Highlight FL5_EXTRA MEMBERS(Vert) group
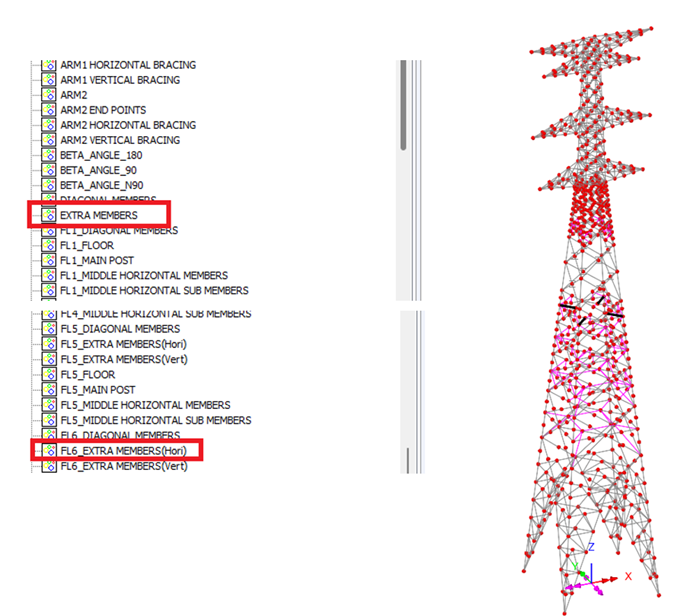687x616 pixels. pos(124,359)
